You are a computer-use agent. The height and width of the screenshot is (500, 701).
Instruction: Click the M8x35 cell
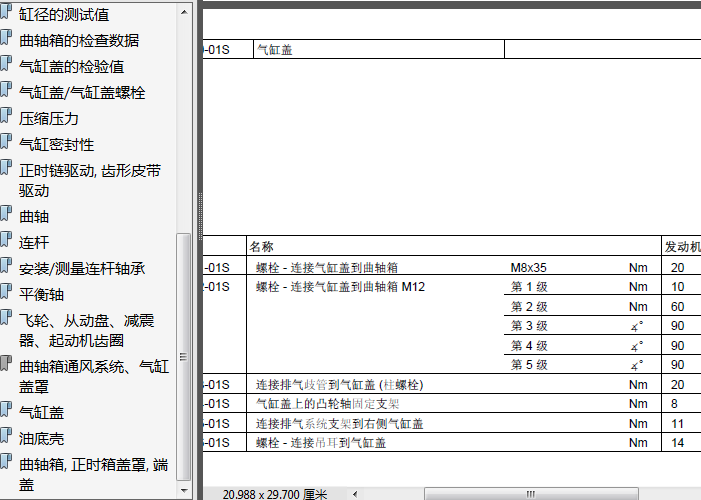pos(528,267)
